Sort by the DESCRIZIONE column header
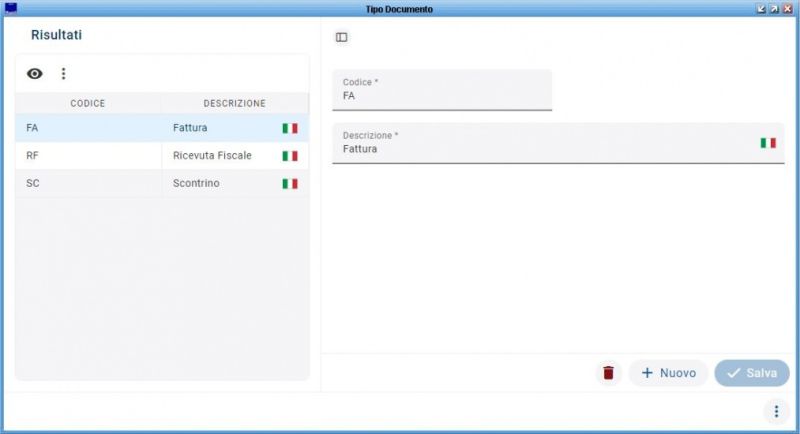Viewport: 800px width, 434px height. [235, 104]
